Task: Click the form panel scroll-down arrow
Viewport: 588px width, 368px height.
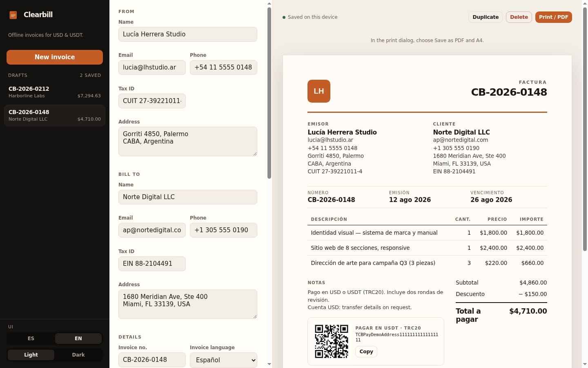Action: pyautogui.click(x=269, y=364)
